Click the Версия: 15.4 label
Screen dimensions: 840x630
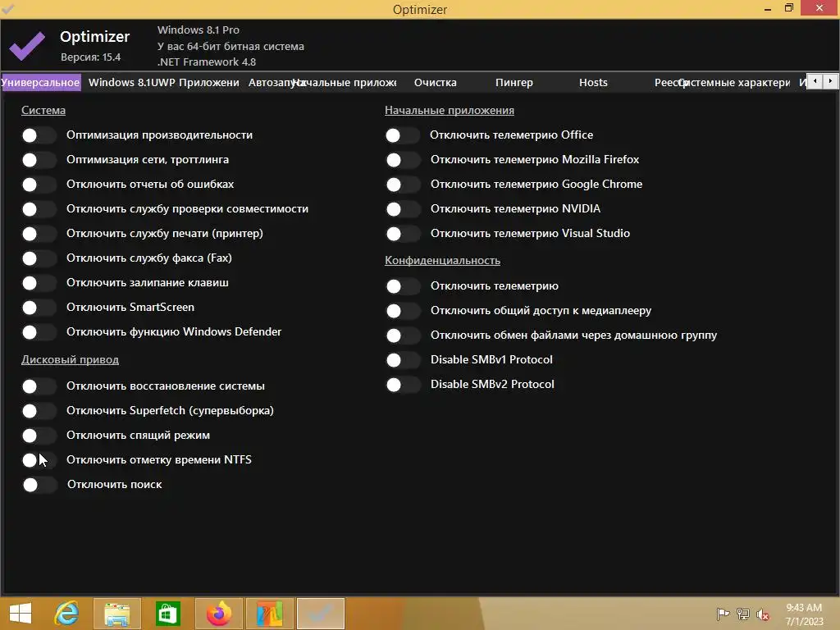[x=90, y=57]
